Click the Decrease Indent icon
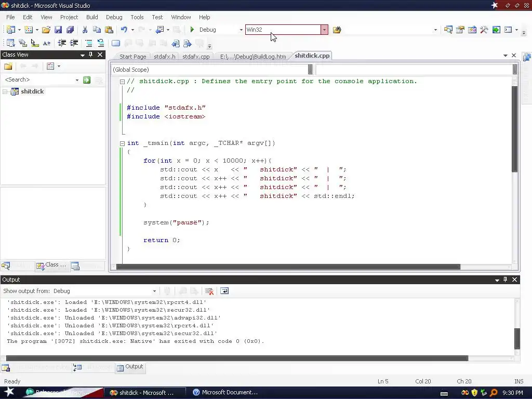Viewport: 532px width, 399px height. (62, 43)
